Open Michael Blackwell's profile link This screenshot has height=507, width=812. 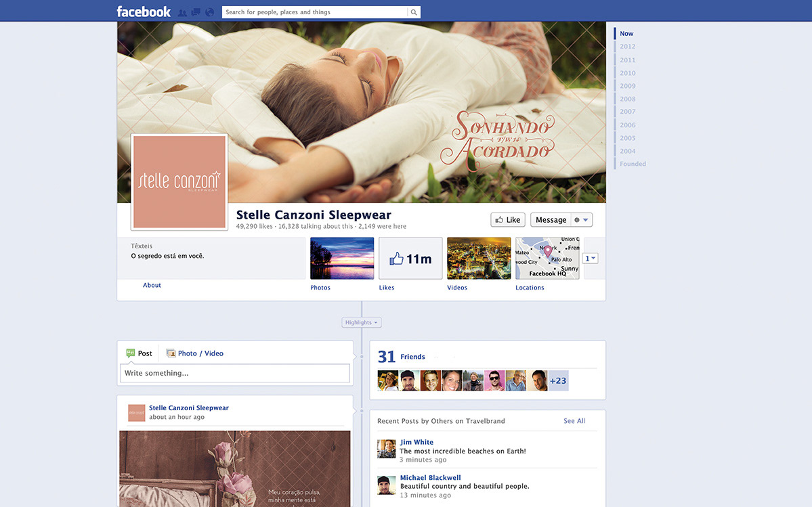[430, 477]
